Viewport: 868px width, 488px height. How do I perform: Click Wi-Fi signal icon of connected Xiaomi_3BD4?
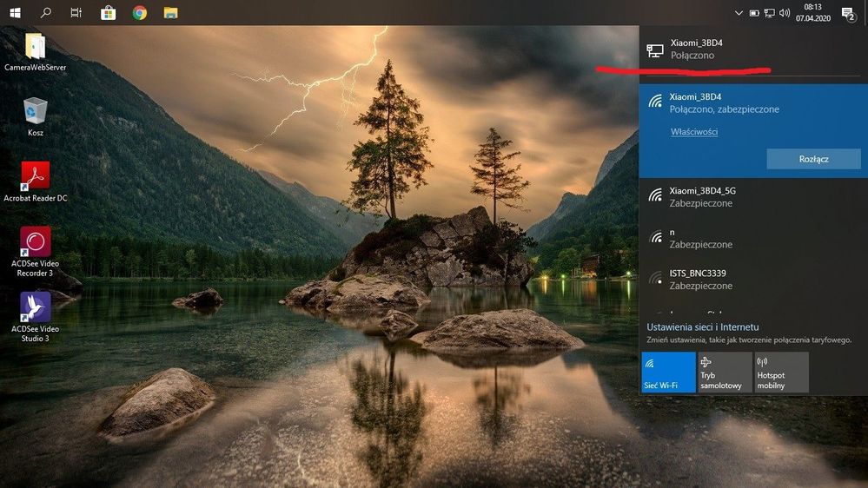coord(655,102)
